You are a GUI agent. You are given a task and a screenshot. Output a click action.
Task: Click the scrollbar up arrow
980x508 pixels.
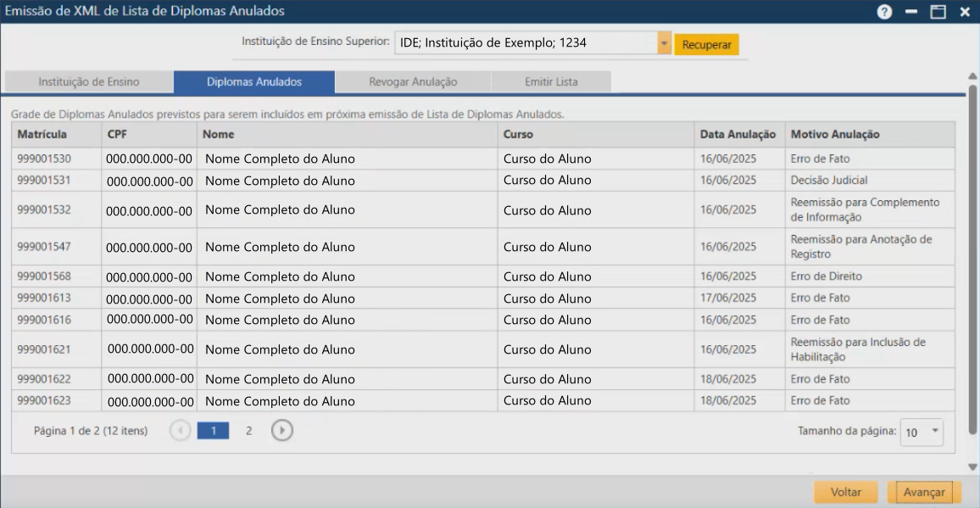tap(972, 76)
